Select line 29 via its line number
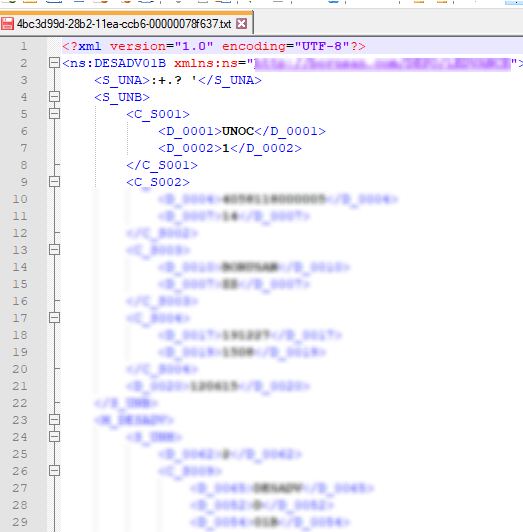This screenshot has width=523, height=532. click(x=20, y=522)
